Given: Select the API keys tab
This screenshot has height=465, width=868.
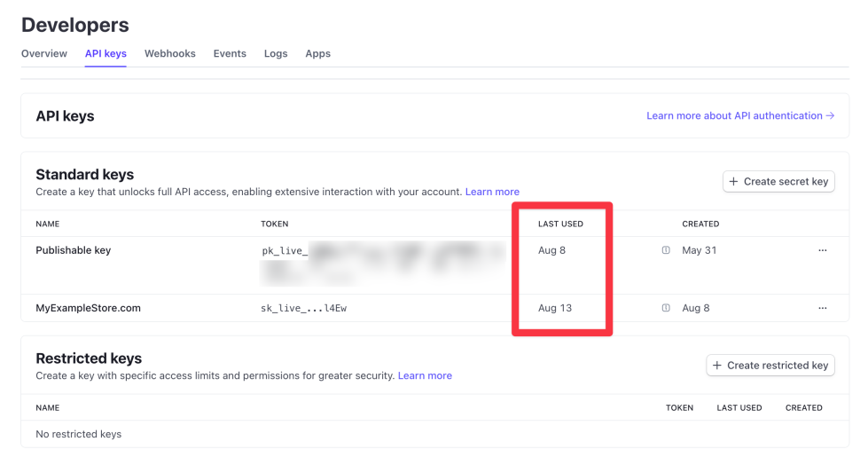Looking at the screenshot, I should point(106,53).
